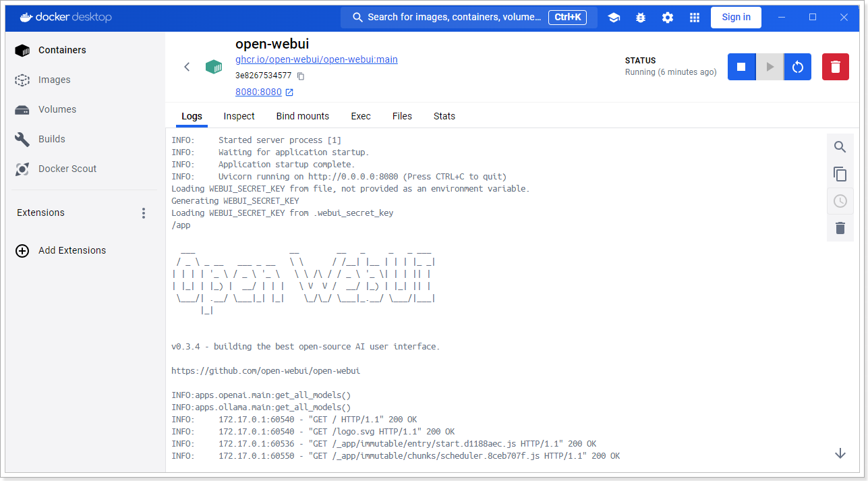Copy logs to clipboard

(x=840, y=174)
